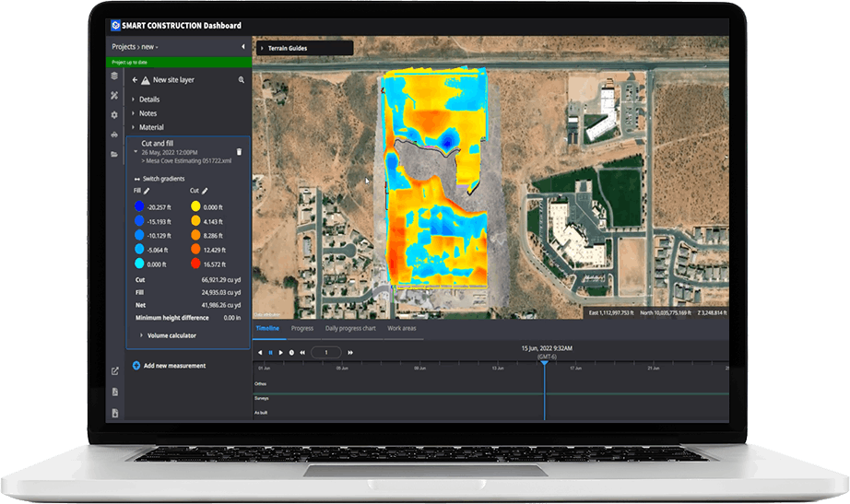Image resolution: width=850 pixels, height=504 pixels.
Task: Expand the Notes section
Action: click(134, 113)
